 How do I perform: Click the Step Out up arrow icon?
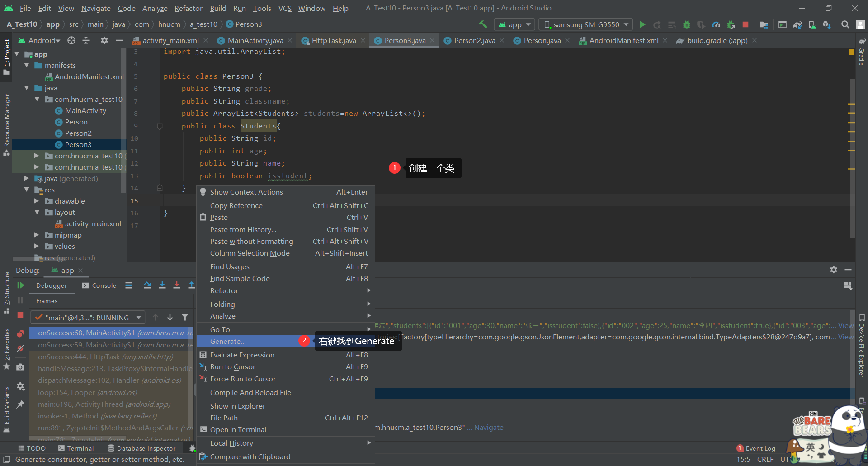click(192, 285)
